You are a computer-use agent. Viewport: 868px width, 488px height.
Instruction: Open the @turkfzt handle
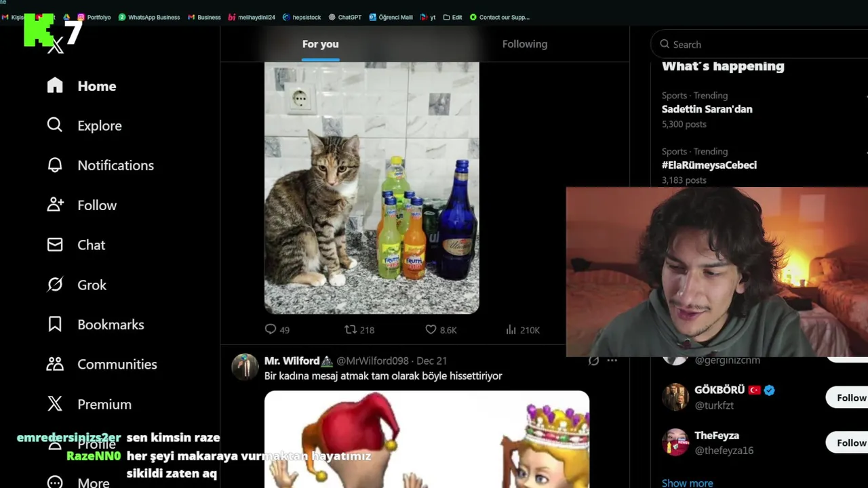click(714, 405)
